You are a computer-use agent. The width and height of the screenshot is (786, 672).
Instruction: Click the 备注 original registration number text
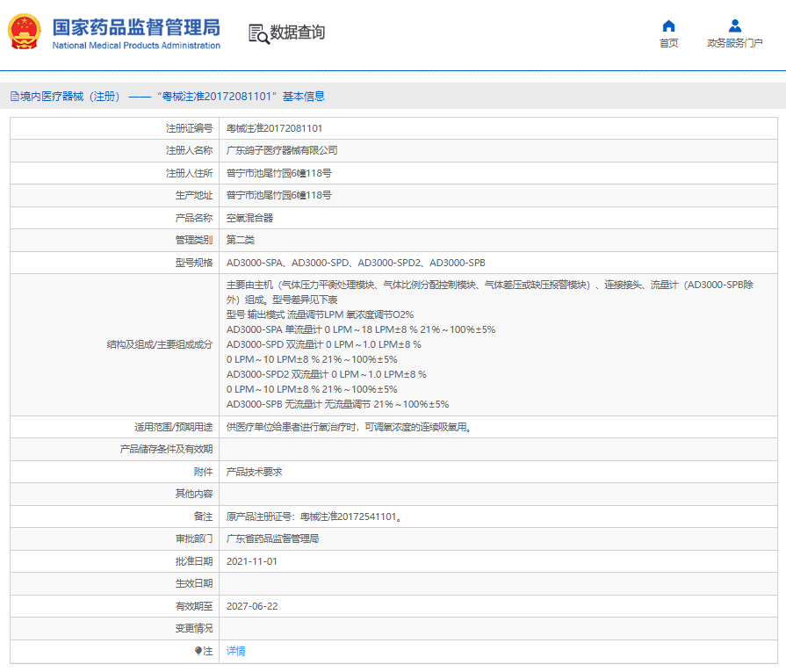314,517
